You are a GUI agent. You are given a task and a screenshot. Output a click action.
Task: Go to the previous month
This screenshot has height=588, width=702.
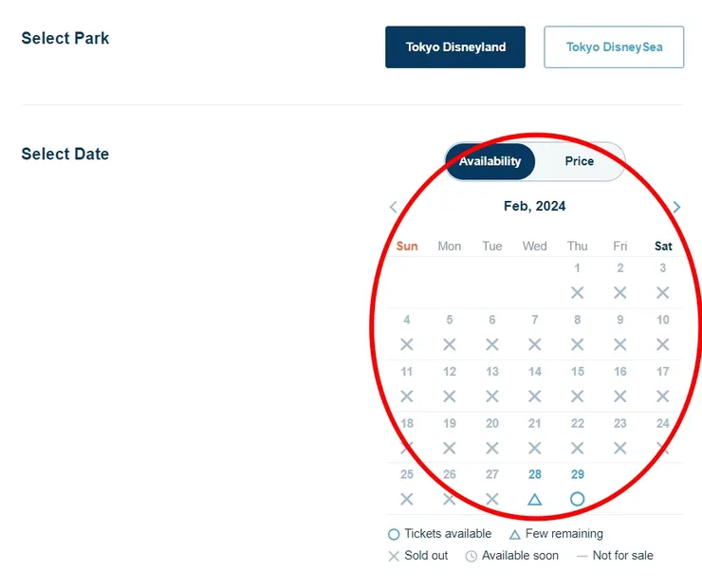coord(394,207)
